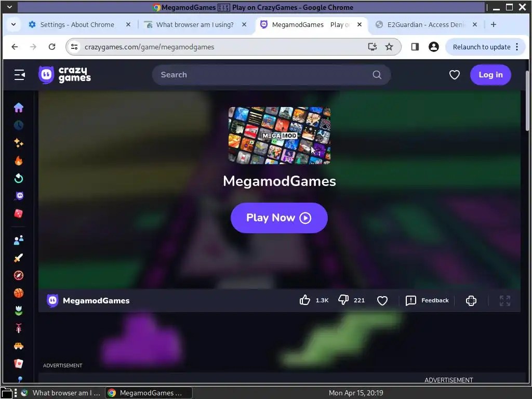Click the page vertical scrollbar
Viewport: 532px width, 399px height.
[527, 100]
